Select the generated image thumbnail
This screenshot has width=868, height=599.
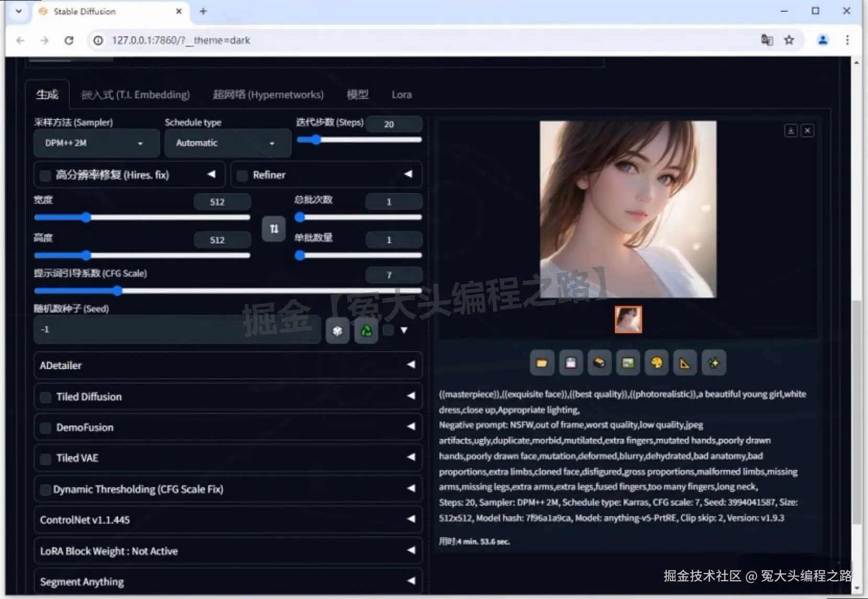tap(627, 319)
